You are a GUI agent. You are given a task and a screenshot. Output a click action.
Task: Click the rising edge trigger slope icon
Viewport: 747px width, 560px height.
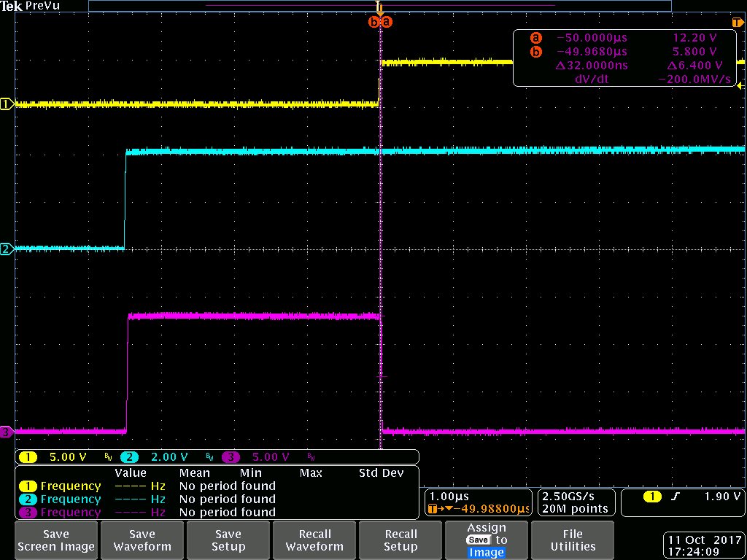point(676,497)
